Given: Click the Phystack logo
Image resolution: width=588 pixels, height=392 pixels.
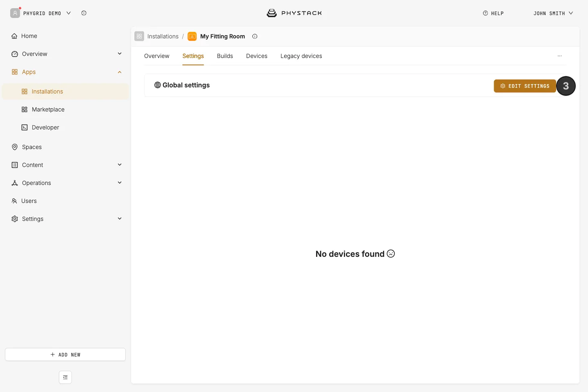Looking at the screenshot, I should tap(294, 13).
